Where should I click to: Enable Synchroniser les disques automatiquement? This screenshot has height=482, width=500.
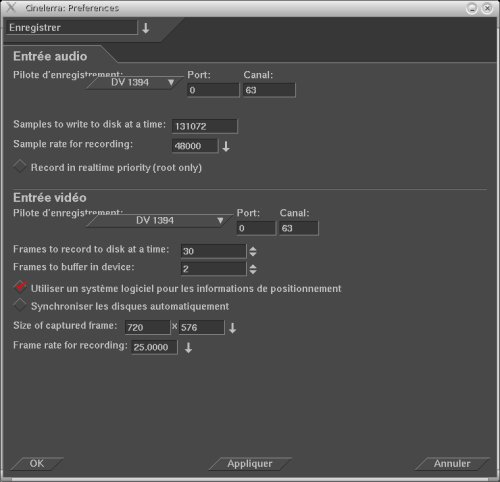pyautogui.click(x=20, y=305)
